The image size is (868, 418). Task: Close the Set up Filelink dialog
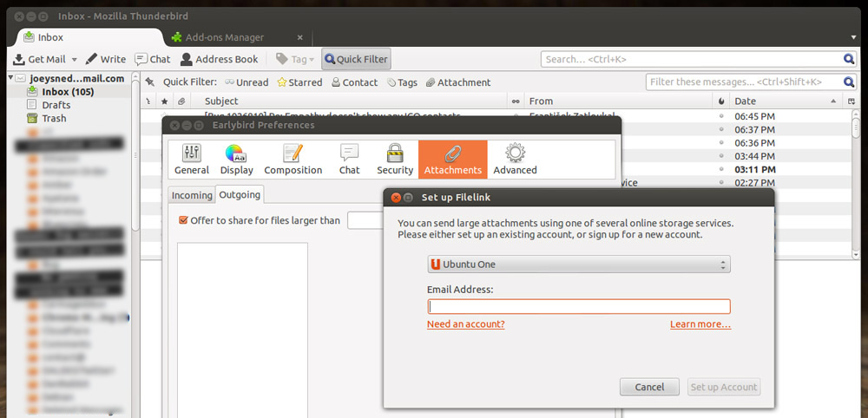[x=396, y=198]
